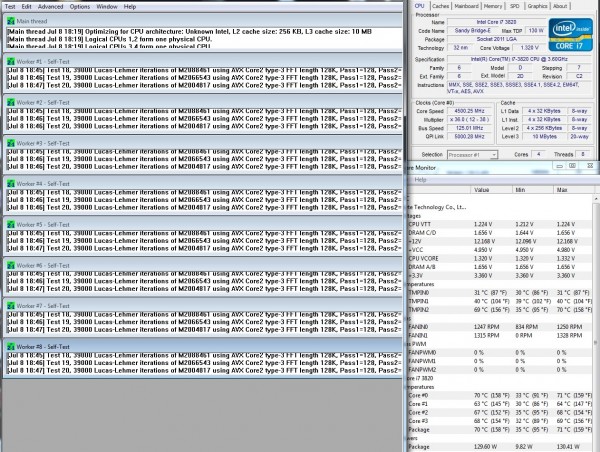Click the Worker #1 window icon
The image size is (600, 452).
pyautogui.click(x=11, y=62)
